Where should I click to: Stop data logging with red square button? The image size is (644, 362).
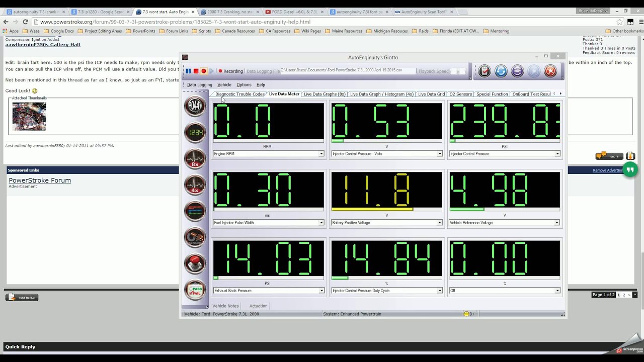point(196,71)
